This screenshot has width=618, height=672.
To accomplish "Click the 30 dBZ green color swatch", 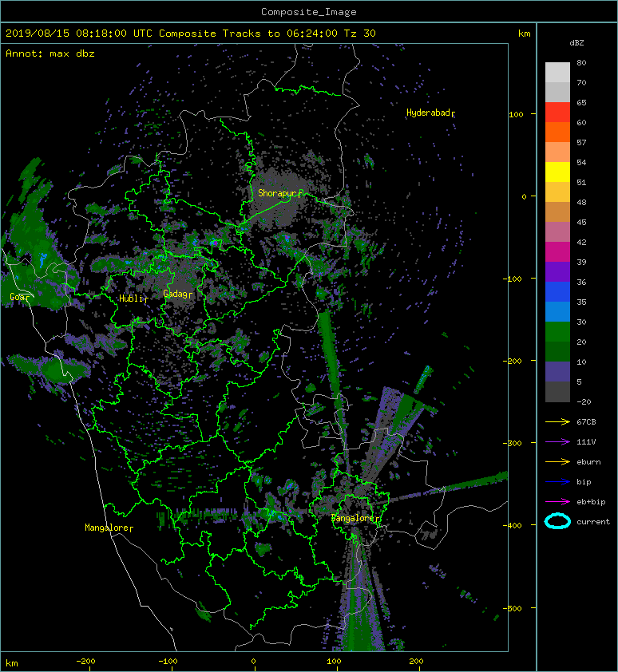I will point(557,331).
